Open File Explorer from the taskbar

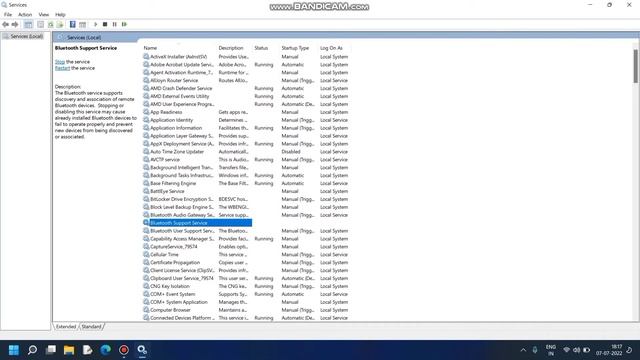point(69,350)
